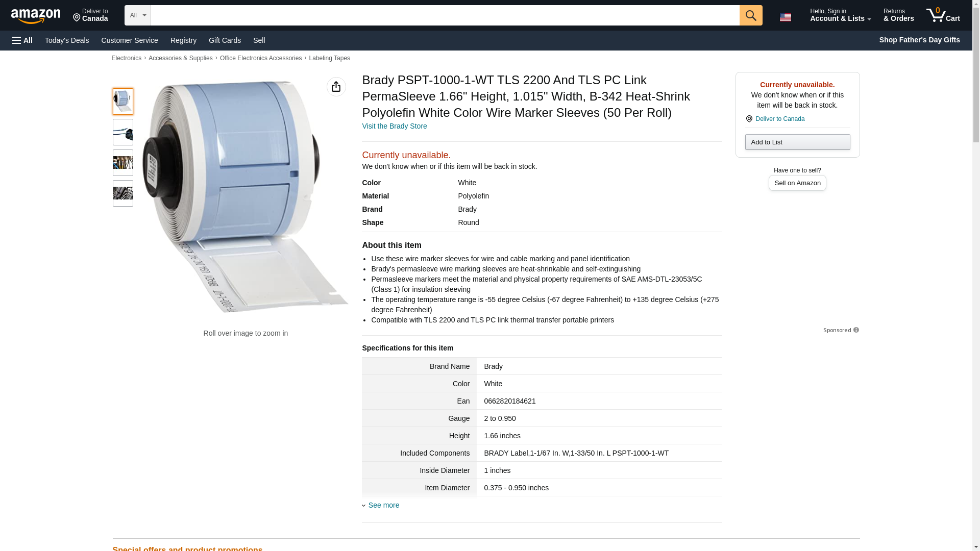Click the Sponsored info icon
The height and width of the screenshot is (551, 980).
pos(856,330)
